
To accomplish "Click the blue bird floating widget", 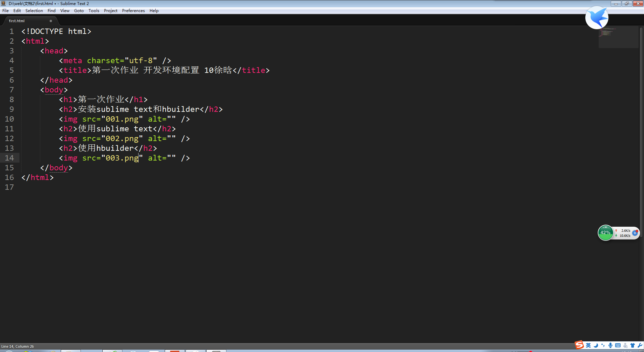I will pos(597,17).
